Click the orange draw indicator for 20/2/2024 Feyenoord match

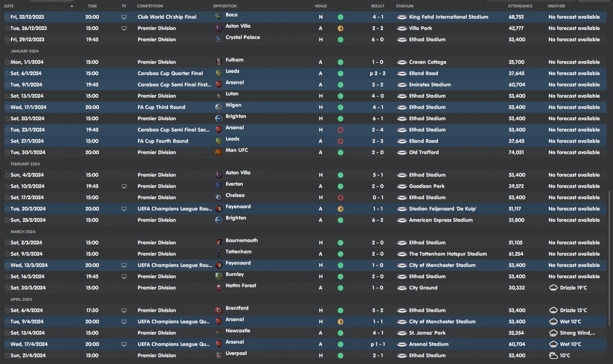coord(340,209)
